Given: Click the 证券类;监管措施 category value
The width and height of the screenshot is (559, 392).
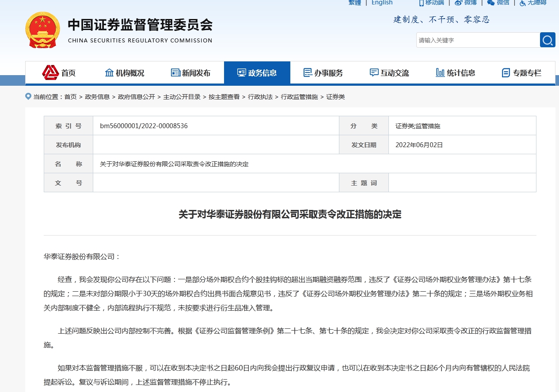Looking at the screenshot, I should pos(418,126).
